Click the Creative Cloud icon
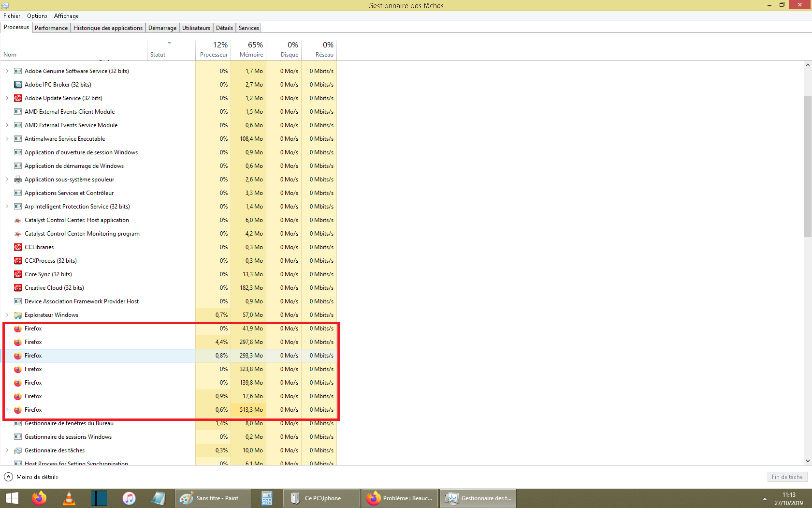Viewport: 812px width, 508px height. (18, 288)
